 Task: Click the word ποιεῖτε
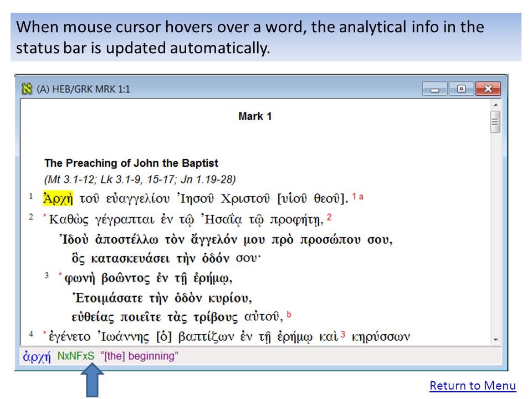pos(141,317)
